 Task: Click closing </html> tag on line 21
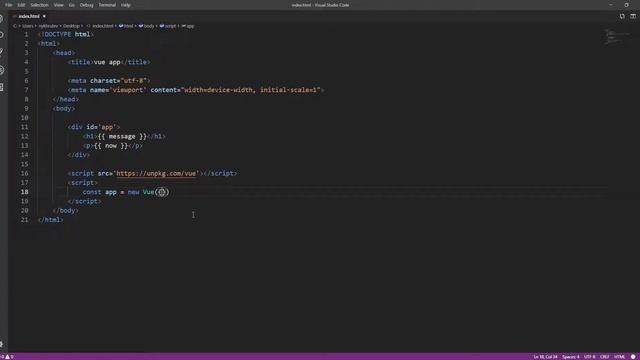click(51, 220)
